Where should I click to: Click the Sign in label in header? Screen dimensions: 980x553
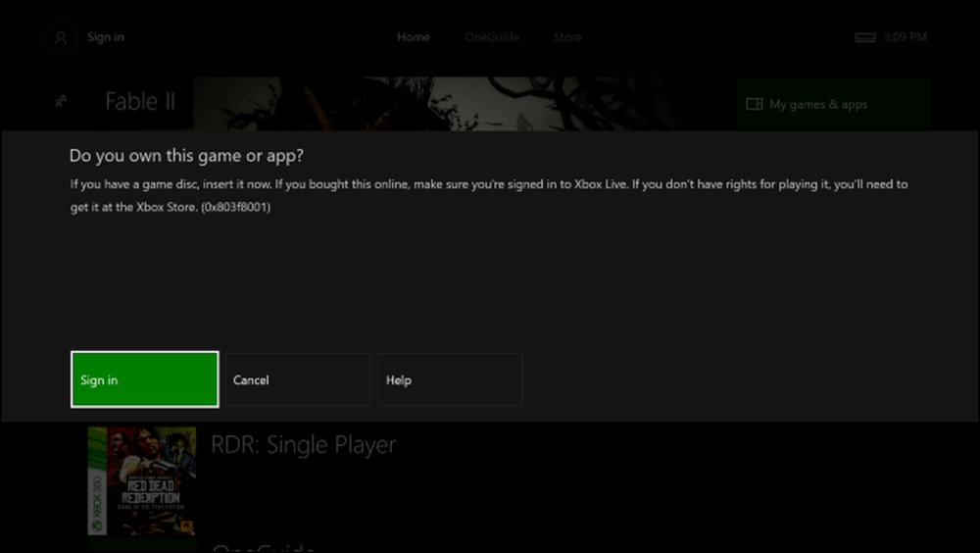(x=105, y=37)
